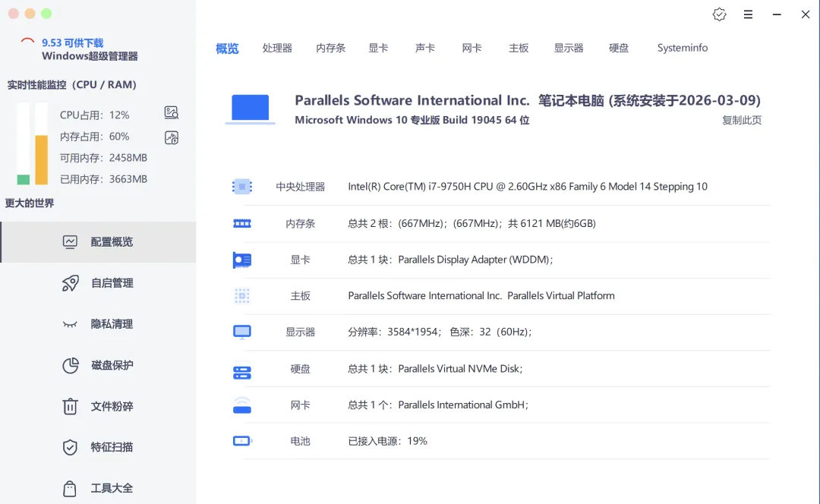Open the 内存条 tab
This screenshot has width=820, height=504.
[x=330, y=48]
